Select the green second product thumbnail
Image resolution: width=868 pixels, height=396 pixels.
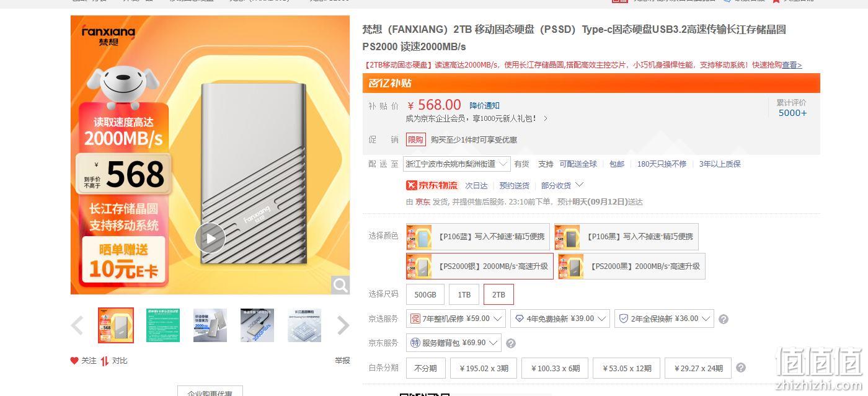(x=163, y=325)
